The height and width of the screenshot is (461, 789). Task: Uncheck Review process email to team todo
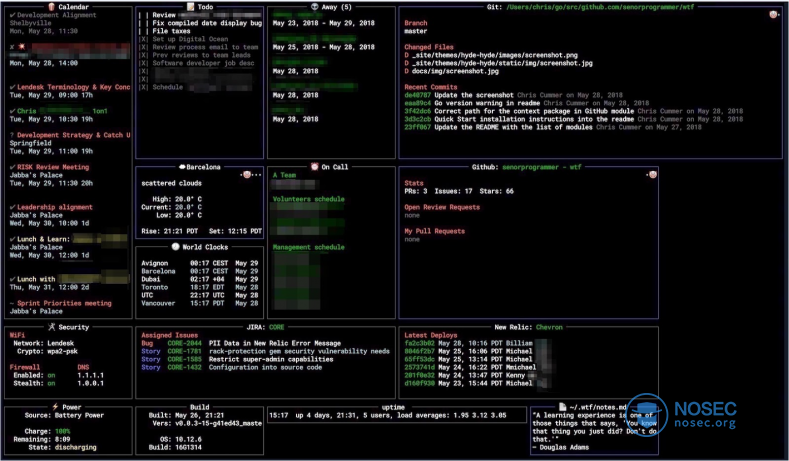click(x=144, y=47)
